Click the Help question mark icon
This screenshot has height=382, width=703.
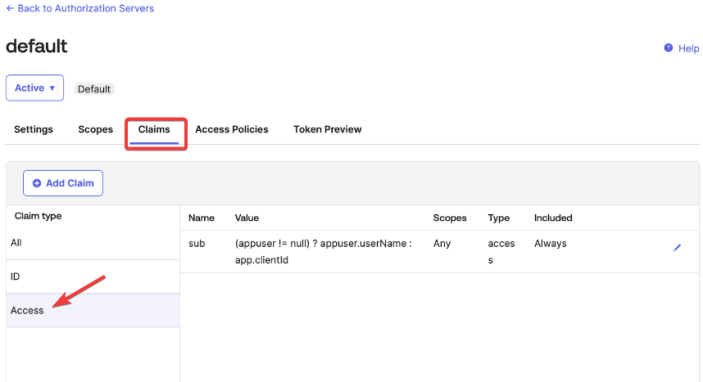coord(668,48)
